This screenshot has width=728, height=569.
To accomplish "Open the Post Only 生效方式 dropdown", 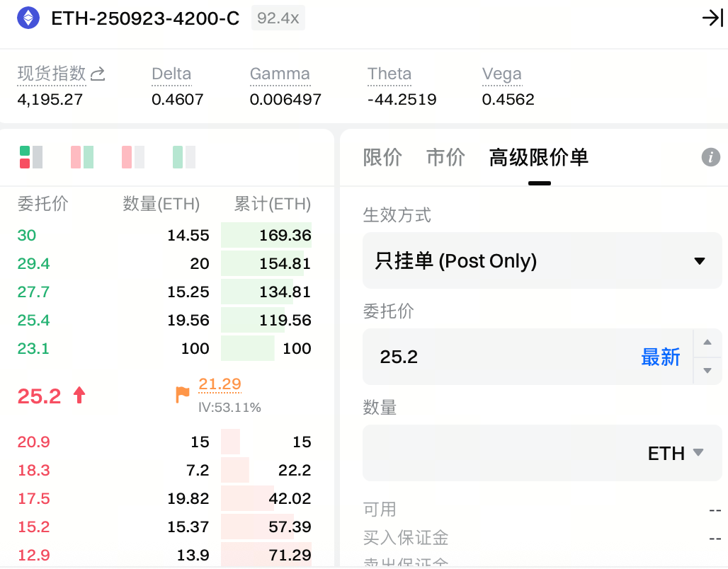I will click(x=542, y=260).
